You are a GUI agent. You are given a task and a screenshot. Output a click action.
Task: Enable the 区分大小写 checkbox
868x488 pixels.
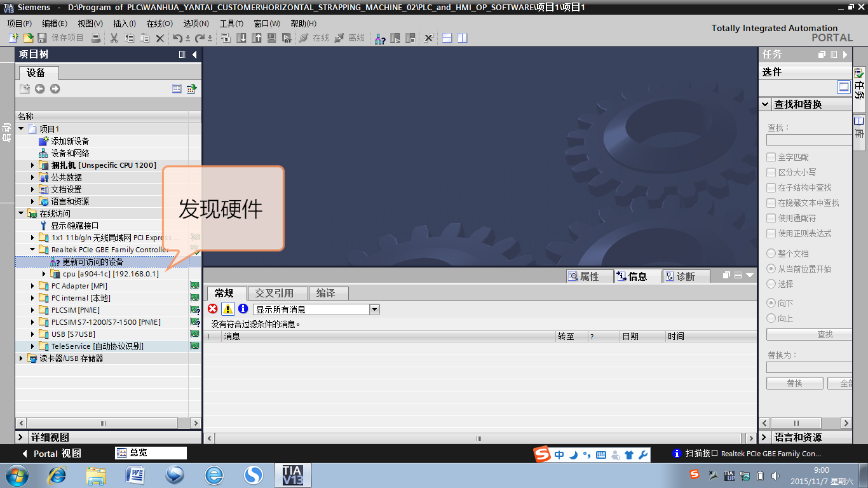click(771, 172)
